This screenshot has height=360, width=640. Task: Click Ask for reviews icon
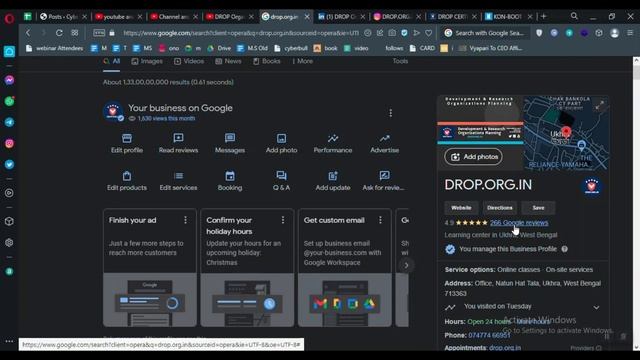pyautogui.click(x=384, y=176)
